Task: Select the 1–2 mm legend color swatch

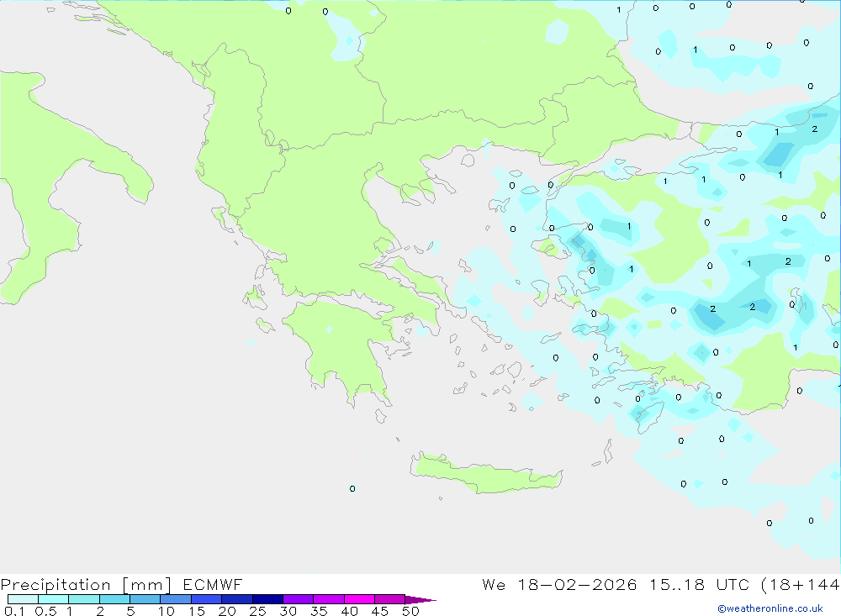Action: 83,599
